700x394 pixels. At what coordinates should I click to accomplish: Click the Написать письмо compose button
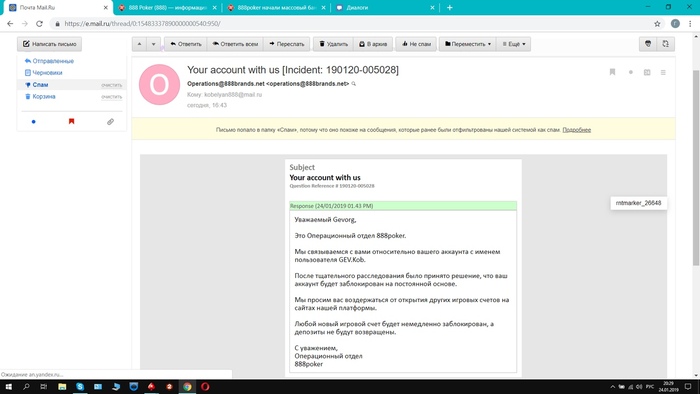50,44
